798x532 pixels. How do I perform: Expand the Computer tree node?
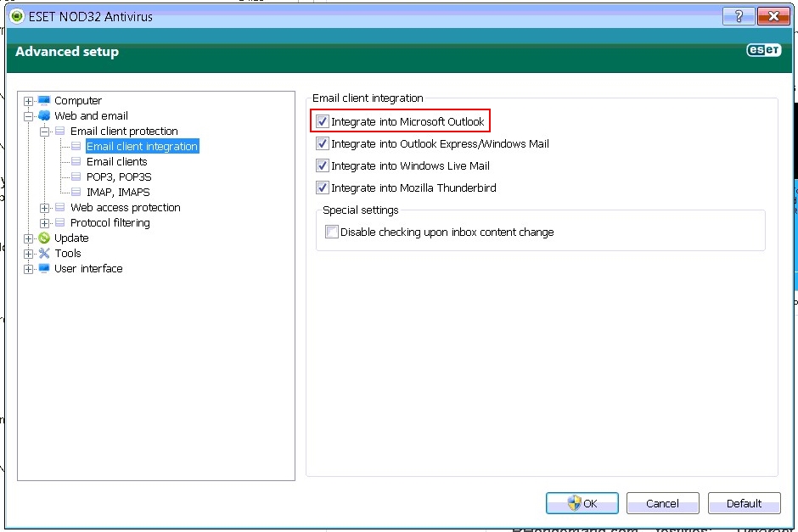[x=29, y=101]
